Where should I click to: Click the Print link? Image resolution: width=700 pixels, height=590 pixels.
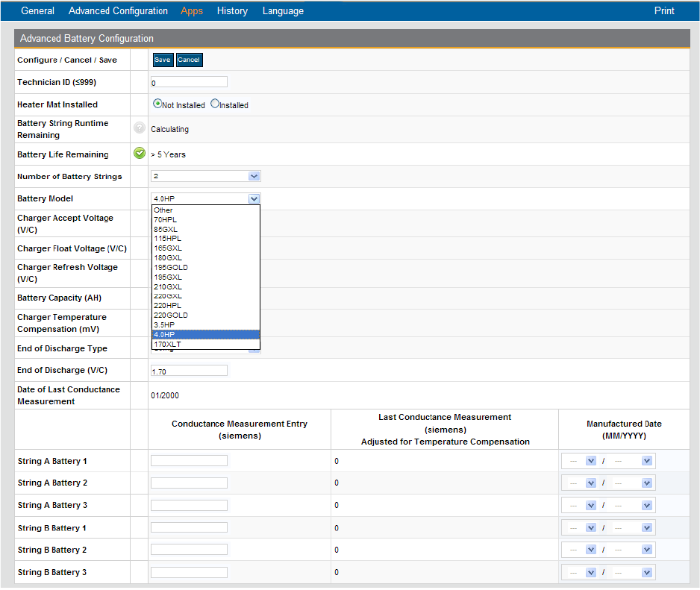click(x=664, y=10)
